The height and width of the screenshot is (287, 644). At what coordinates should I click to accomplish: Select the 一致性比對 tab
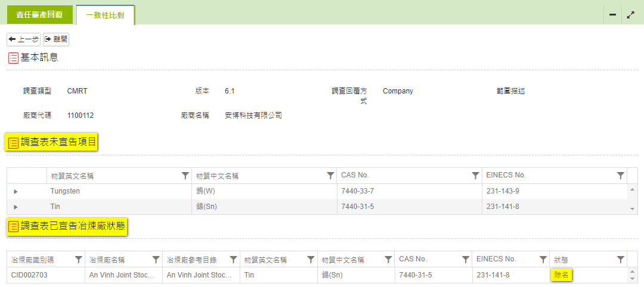coord(106,15)
